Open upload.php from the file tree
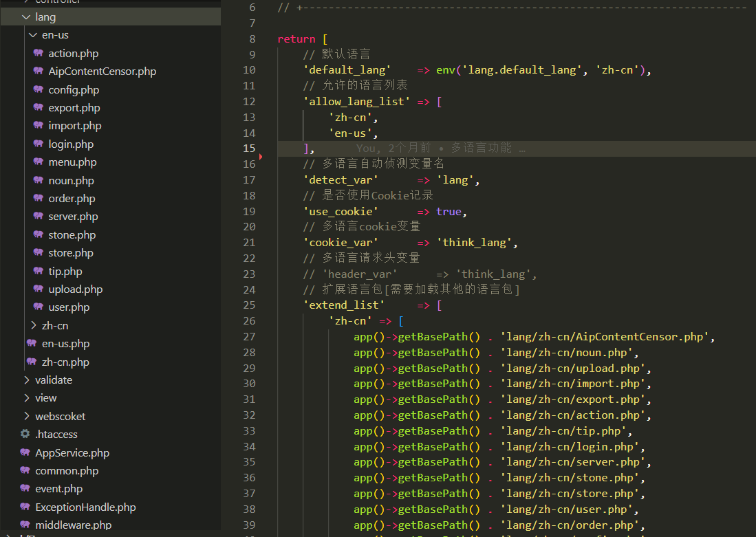756x537 pixels. click(x=75, y=289)
